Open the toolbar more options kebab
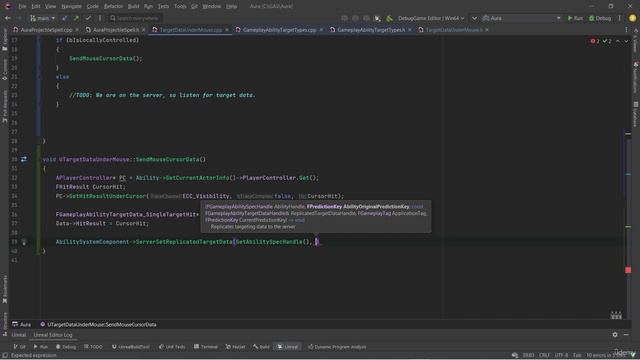The height and width of the screenshot is (360, 640). pyautogui.click(x=620, y=18)
